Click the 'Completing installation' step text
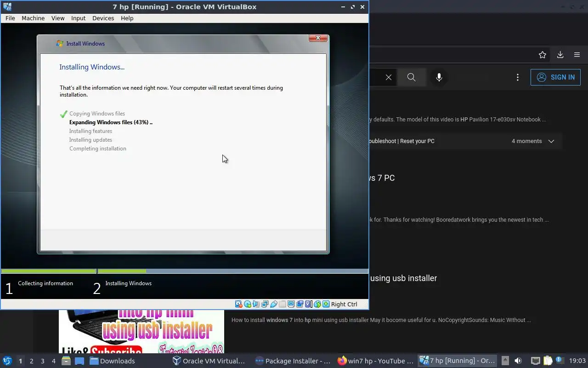 click(x=98, y=149)
